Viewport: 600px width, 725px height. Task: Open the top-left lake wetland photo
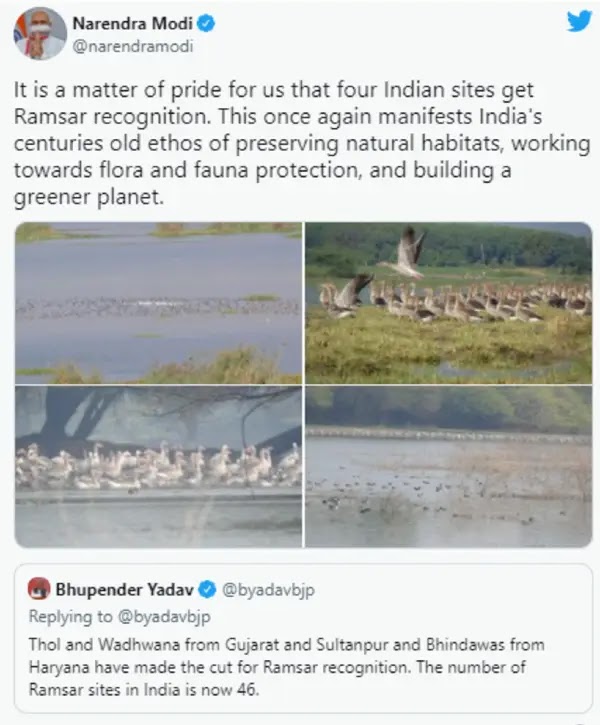coord(159,303)
